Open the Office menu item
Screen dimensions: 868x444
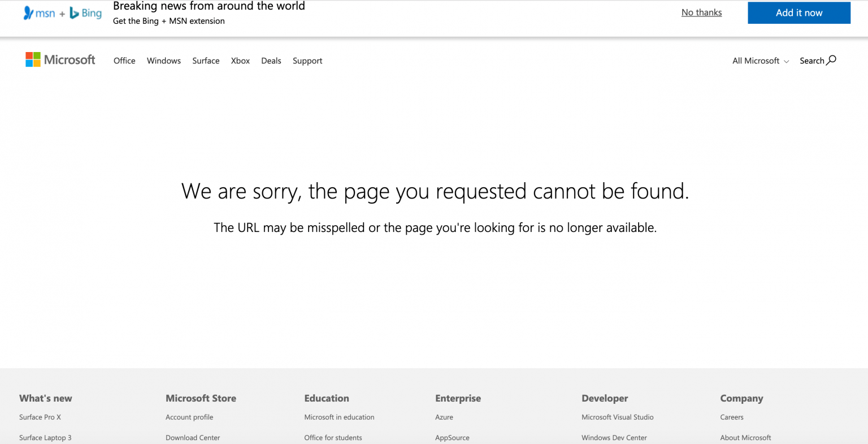124,61
